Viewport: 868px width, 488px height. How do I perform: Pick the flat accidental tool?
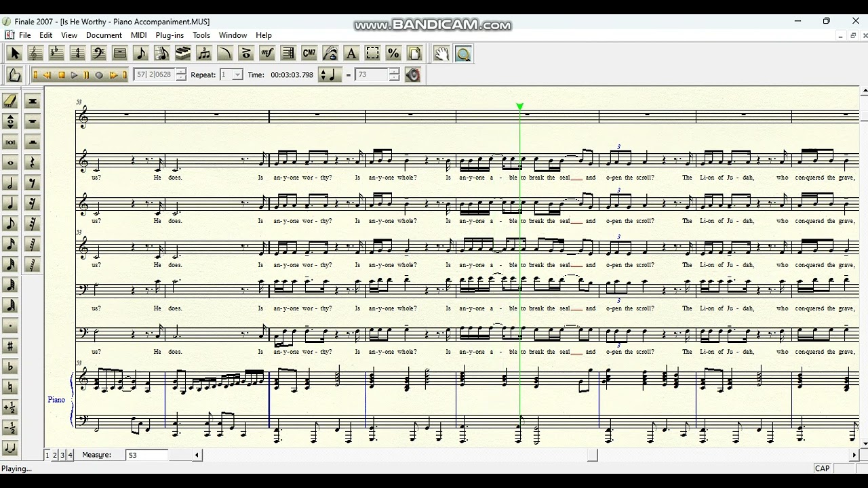(x=10, y=367)
